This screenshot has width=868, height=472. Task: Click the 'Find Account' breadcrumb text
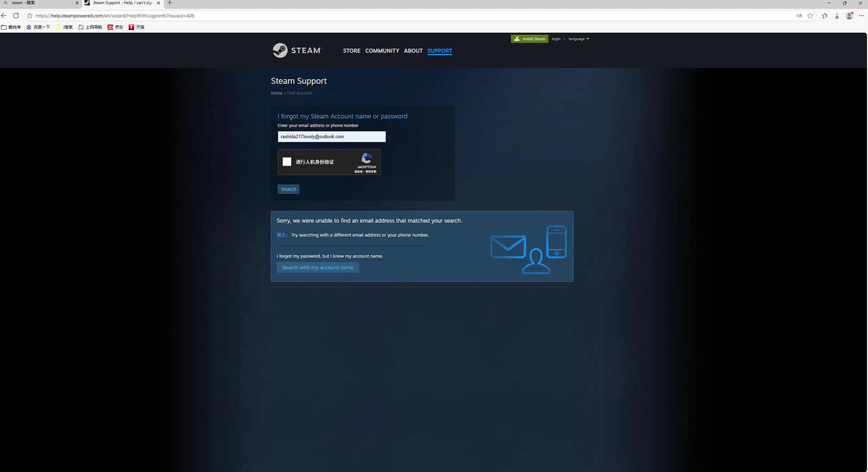coord(300,93)
